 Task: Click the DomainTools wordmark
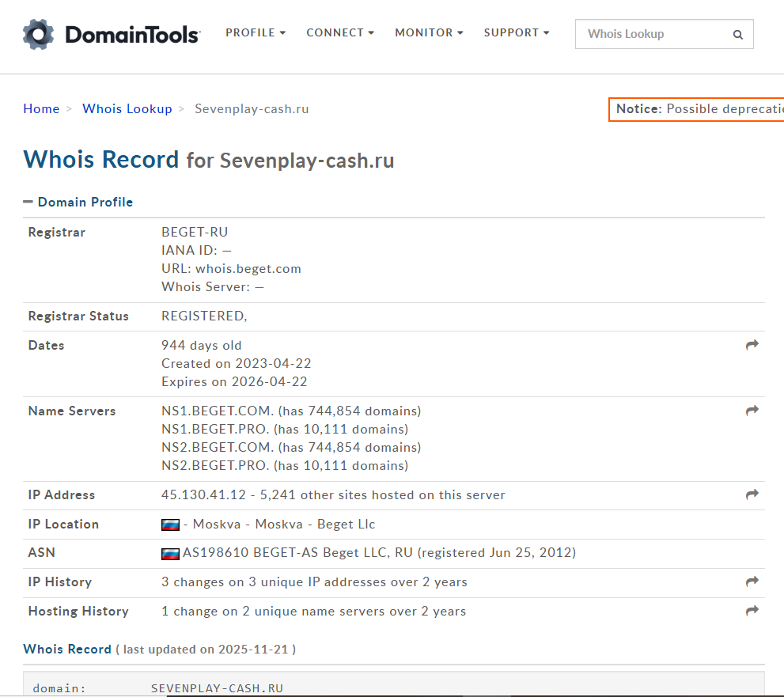click(132, 35)
